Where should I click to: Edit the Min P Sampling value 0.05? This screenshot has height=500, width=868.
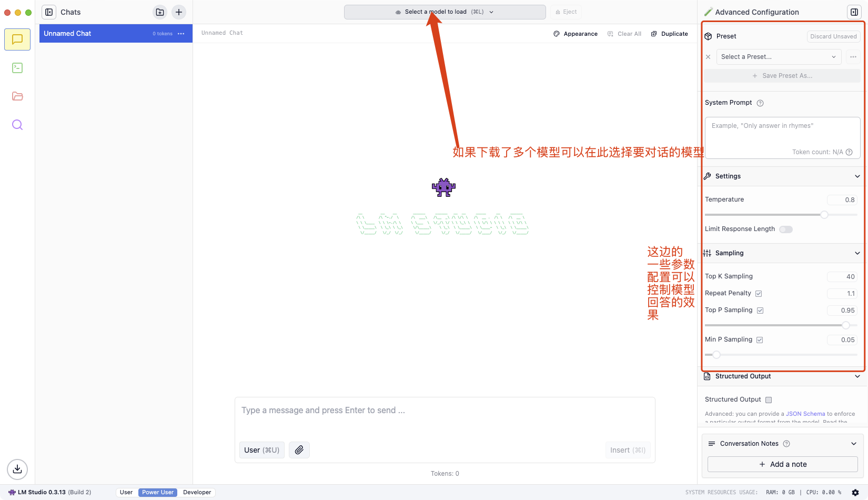tap(842, 340)
